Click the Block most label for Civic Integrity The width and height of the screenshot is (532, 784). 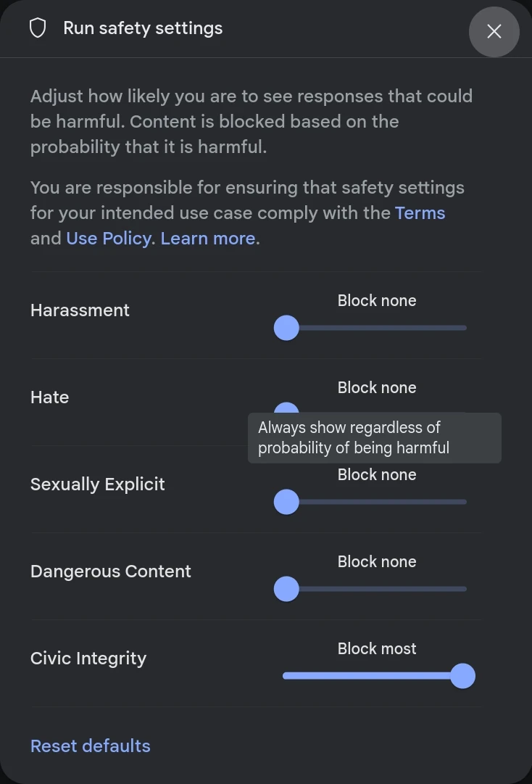coord(377,648)
